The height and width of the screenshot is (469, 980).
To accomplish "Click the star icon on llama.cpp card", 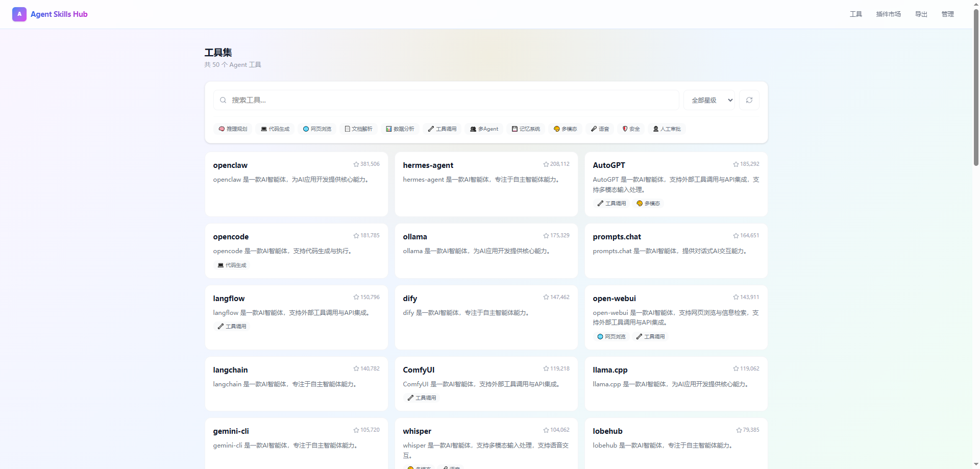I will (736, 368).
